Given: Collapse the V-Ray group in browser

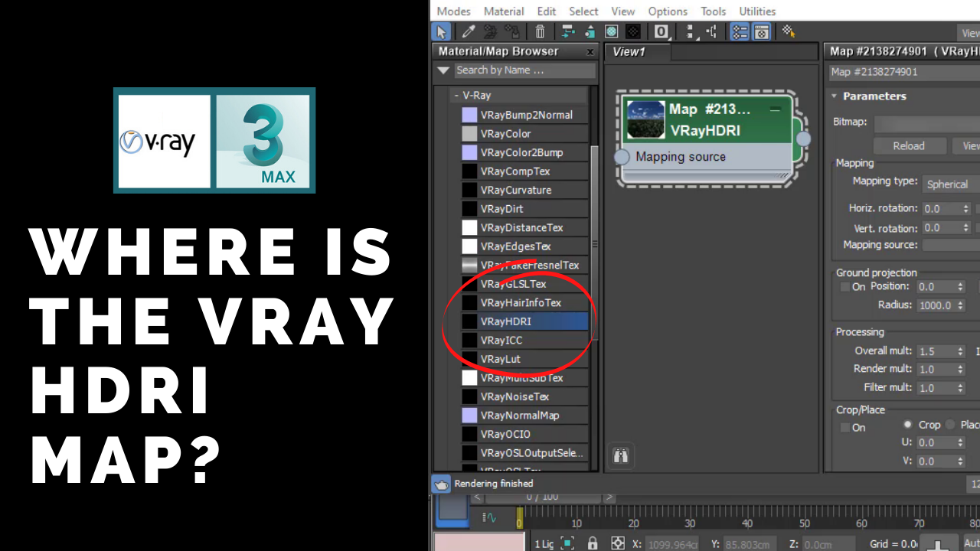Looking at the screenshot, I should click(456, 96).
